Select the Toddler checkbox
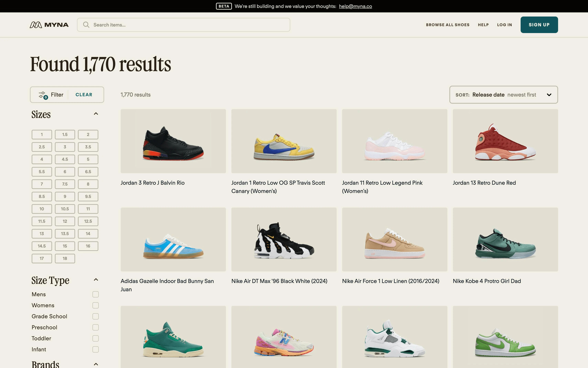Viewport: 588px width, 368px height. click(x=96, y=338)
